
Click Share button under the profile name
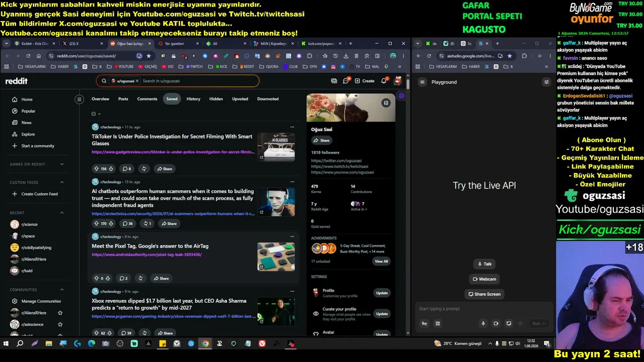tap(321, 140)
